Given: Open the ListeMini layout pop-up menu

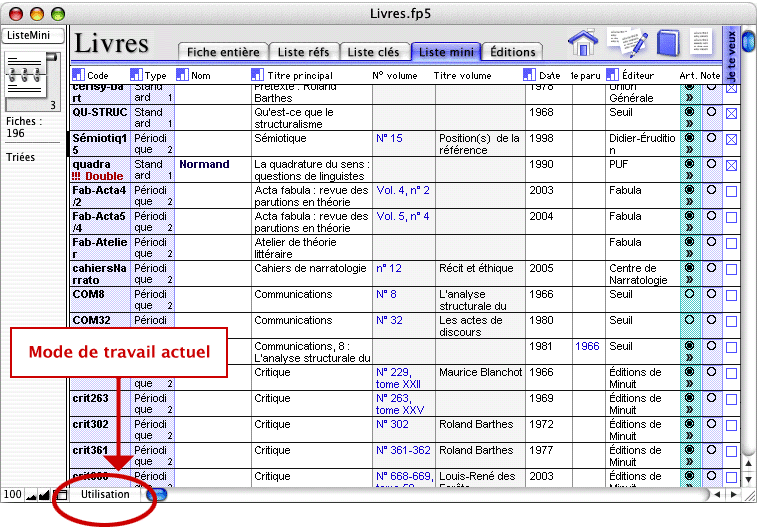Looking at the screenshot, I should [x=33, y=35].
